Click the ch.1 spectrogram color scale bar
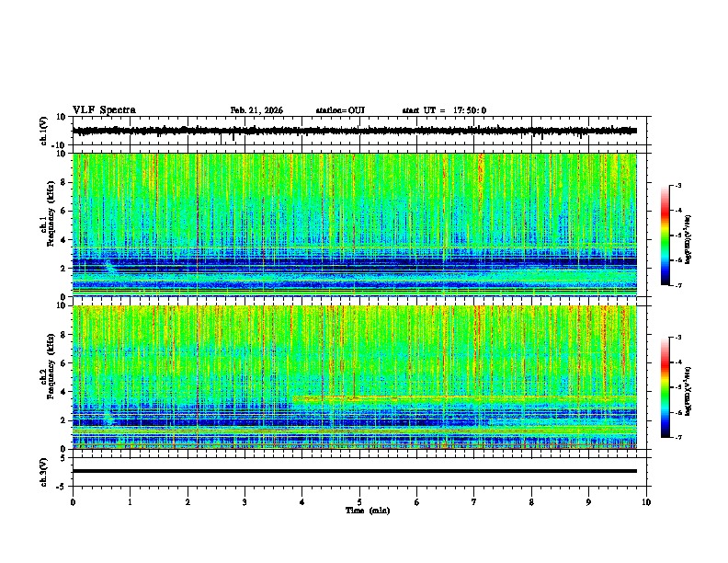The height and width of the screenshot is (563, 728). (x=665, y=236)
